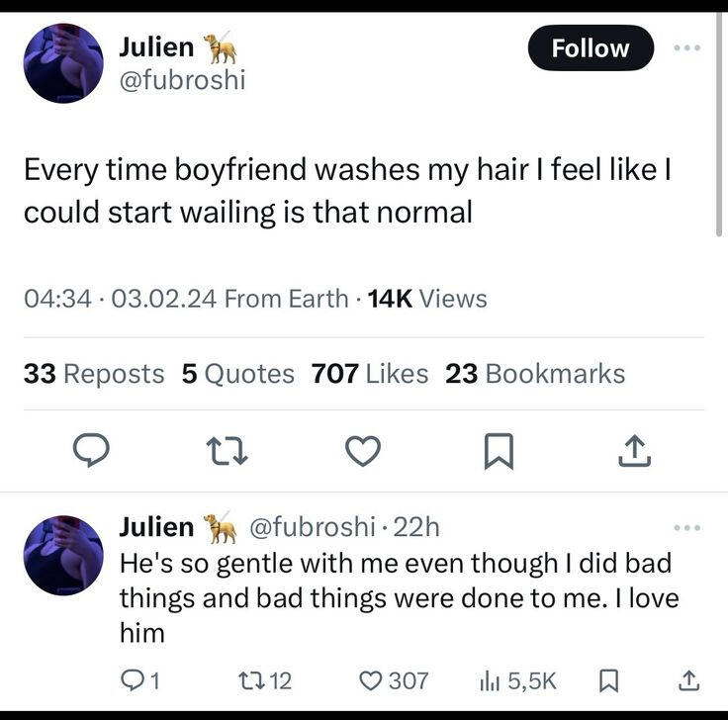This screenshot has height=720, width=728.
Task: Bookmark the reply tweet
Action: click(608, 681)
